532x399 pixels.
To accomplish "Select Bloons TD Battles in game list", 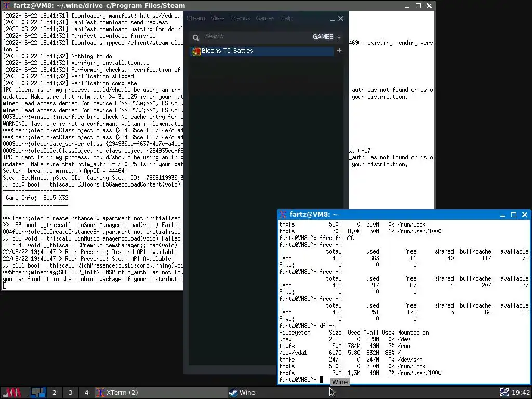I will tap(262, 51).
